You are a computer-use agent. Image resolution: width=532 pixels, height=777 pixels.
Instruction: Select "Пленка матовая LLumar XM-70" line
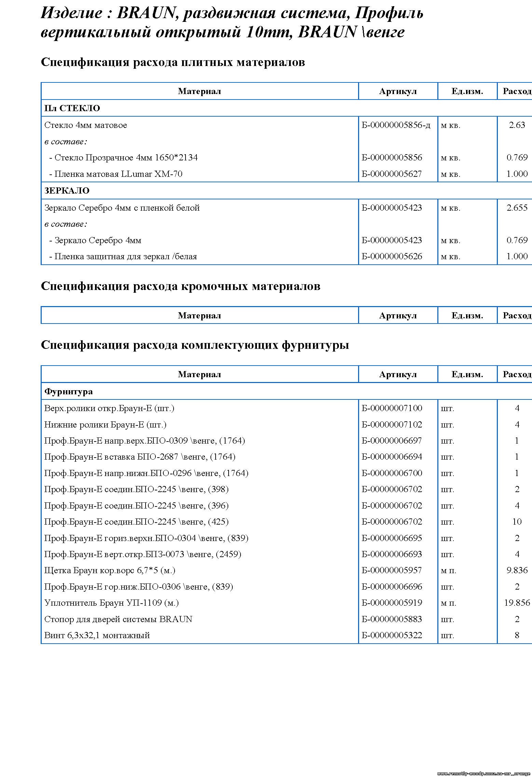[116, 174]
